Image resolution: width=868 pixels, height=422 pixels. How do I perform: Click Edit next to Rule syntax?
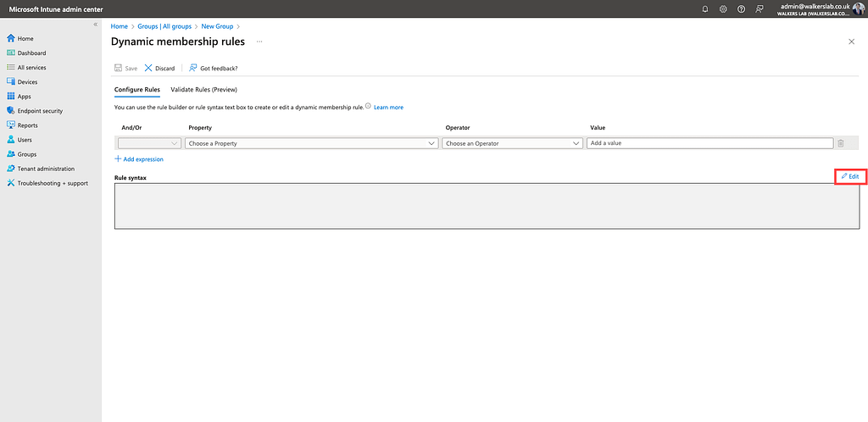click(850, 176)
